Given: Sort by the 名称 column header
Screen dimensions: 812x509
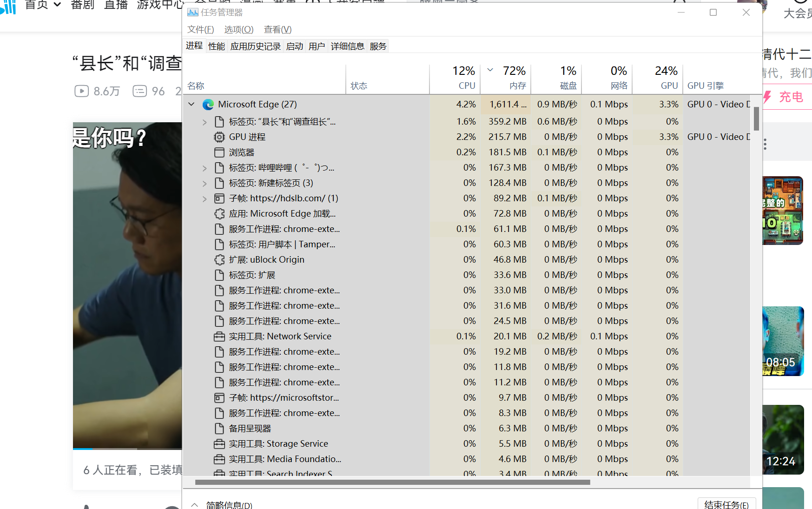Looking at the screenshot, I should click(265, 79).
